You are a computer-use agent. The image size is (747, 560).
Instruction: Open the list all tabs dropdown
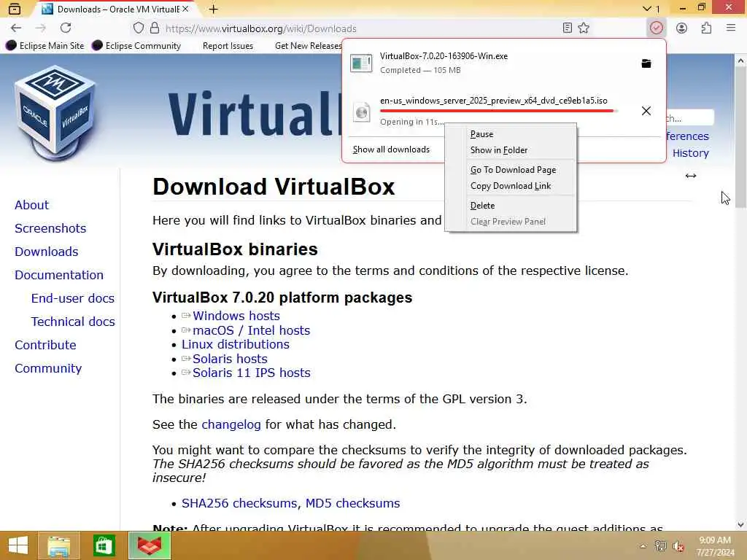651,9
